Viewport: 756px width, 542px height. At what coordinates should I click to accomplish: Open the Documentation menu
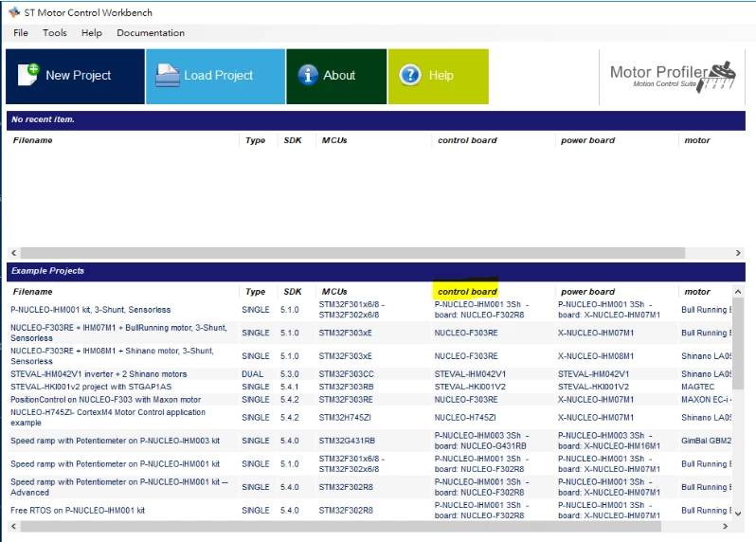pyautogui.click(x=151, y=33)
